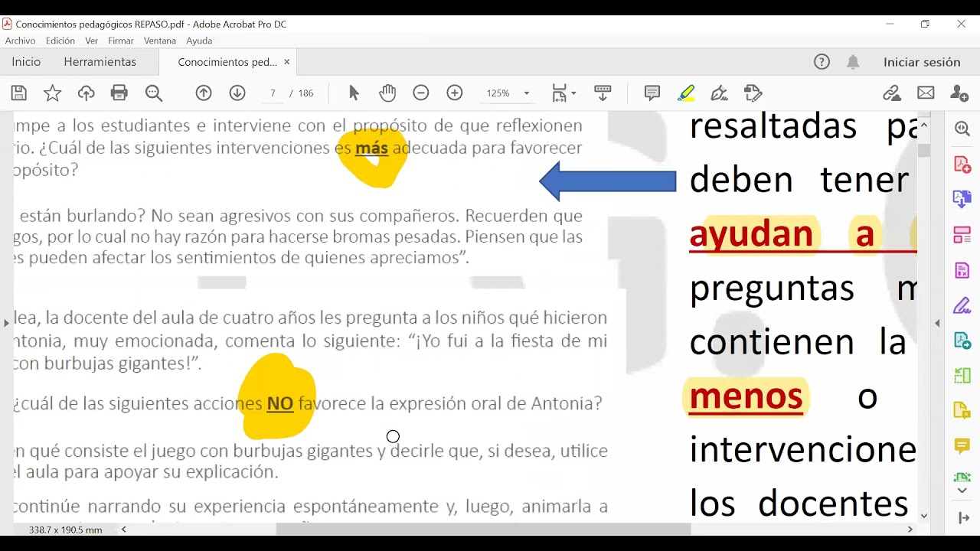Open the Export PDF tool in sidebar

pos(962,200)
